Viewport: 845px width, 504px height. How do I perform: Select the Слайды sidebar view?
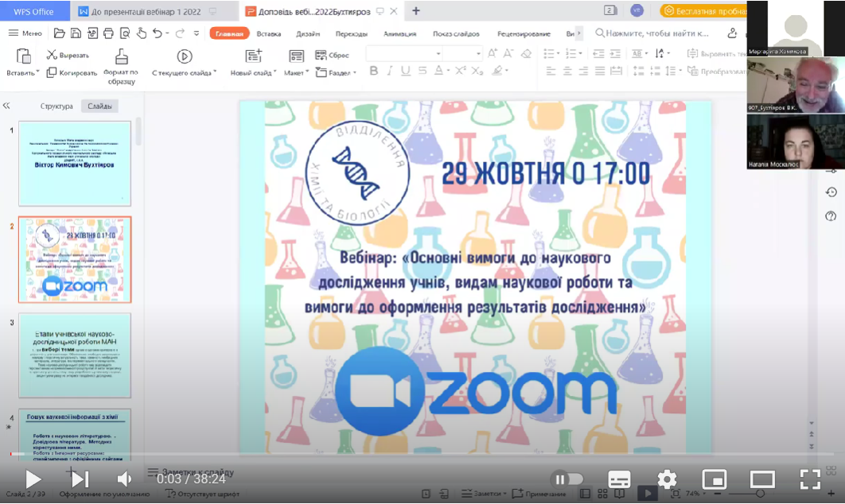(x=99, y=106)
